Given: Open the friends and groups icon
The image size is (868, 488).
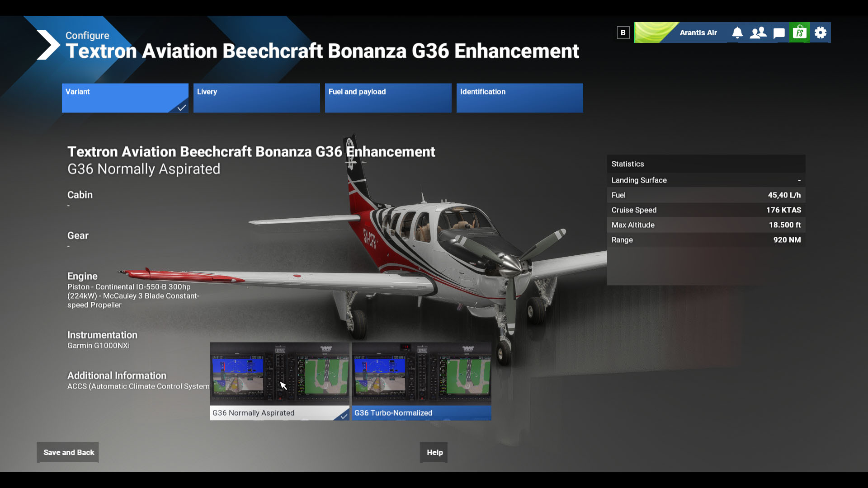Looking at the screenshot, I should tap(758, 33).
